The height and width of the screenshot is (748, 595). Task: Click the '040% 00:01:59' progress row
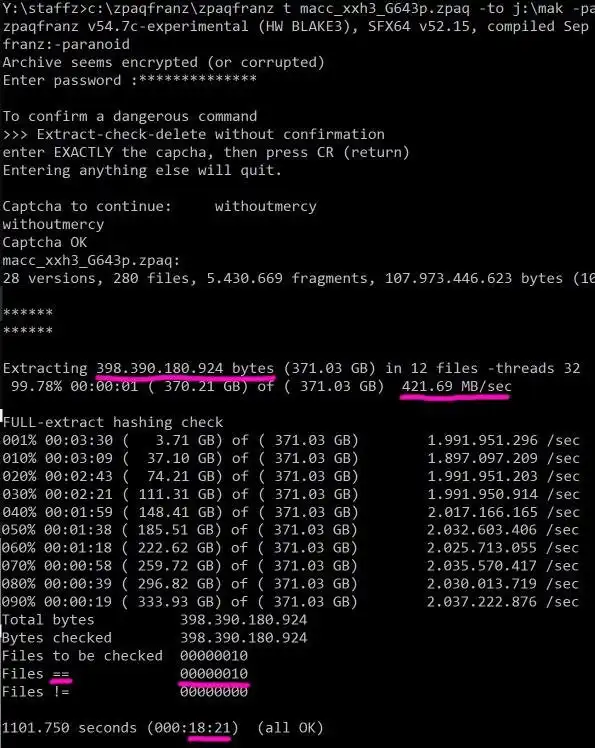[x=291, y=512]
